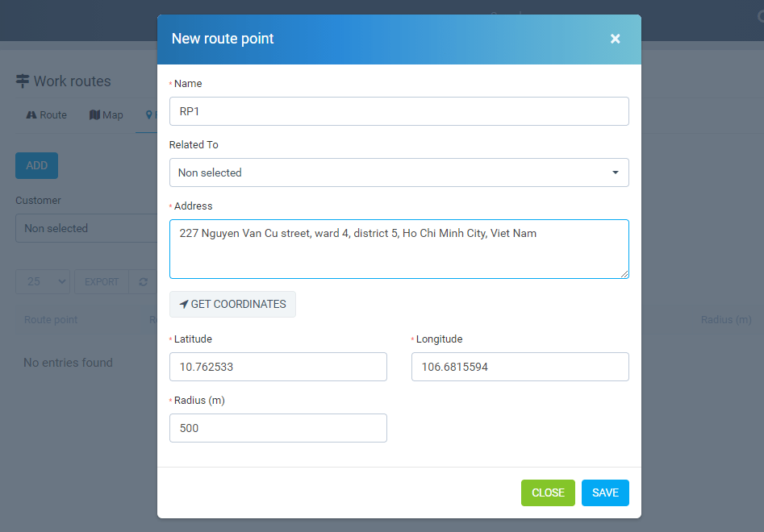
Task: Click the green CLOSE button
Action: click(x=548, y=493)
